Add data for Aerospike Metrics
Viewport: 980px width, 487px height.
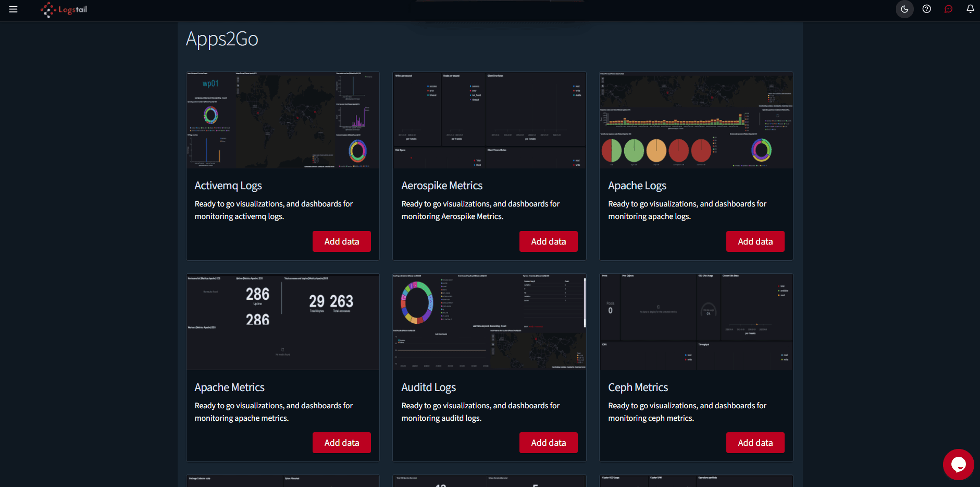[549, 241]
